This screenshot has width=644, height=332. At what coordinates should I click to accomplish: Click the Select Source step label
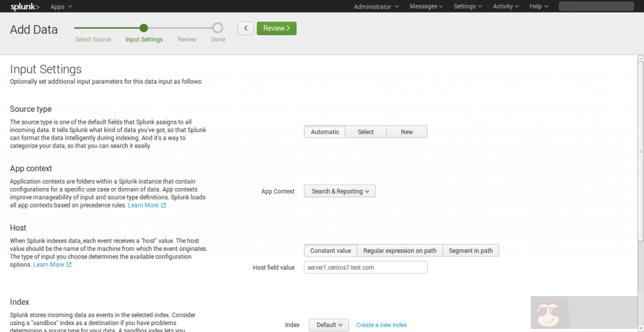(93, 40)
